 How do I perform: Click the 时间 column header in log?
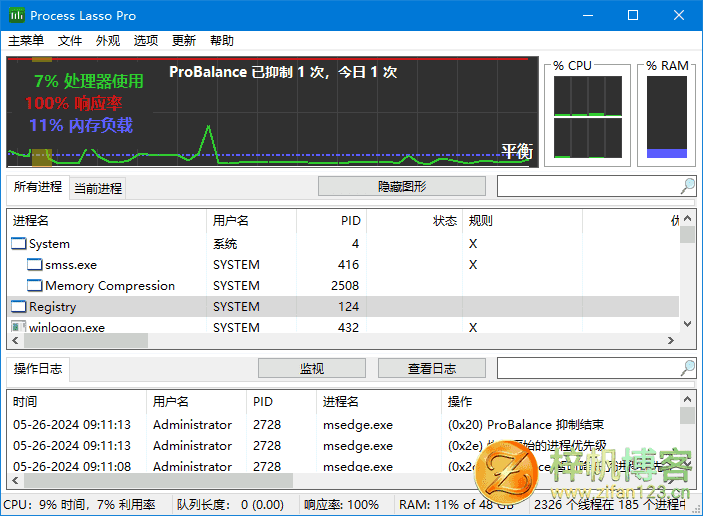point(77,402)
